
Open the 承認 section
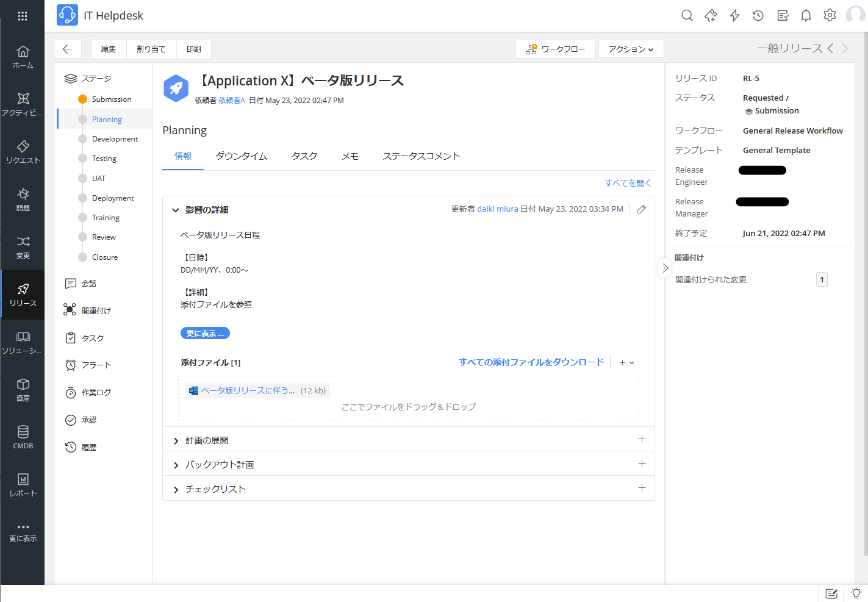88,420
